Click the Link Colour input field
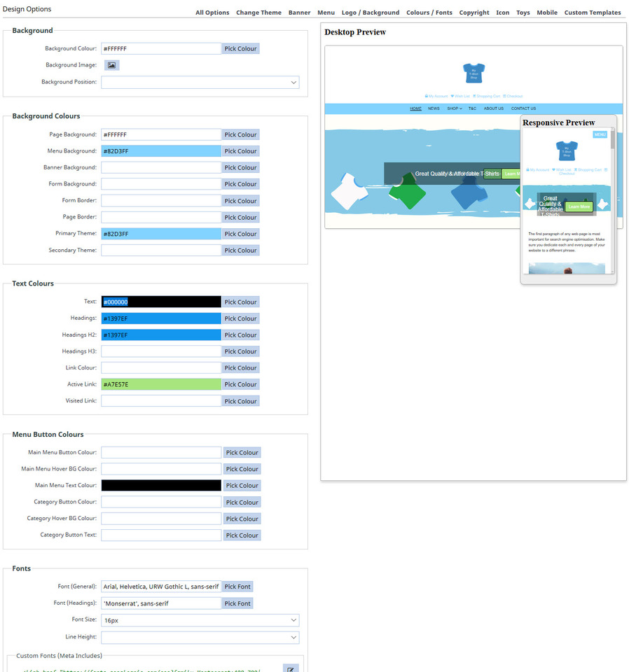Viewport: 629px width, 672px height. click(160, 367)
